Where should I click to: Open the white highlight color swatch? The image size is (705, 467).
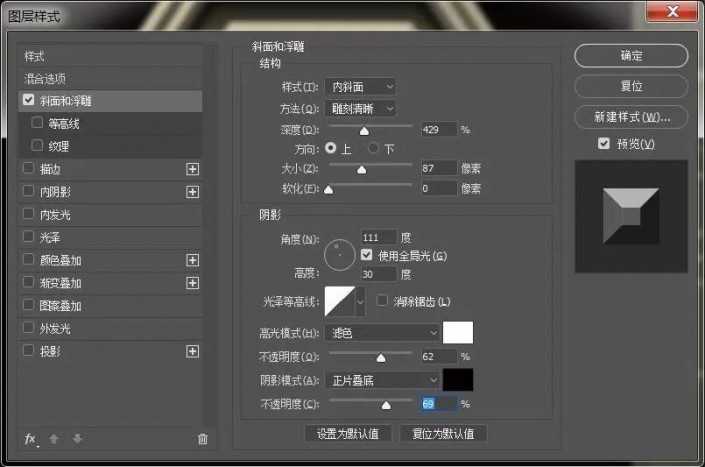coord(458,332)
